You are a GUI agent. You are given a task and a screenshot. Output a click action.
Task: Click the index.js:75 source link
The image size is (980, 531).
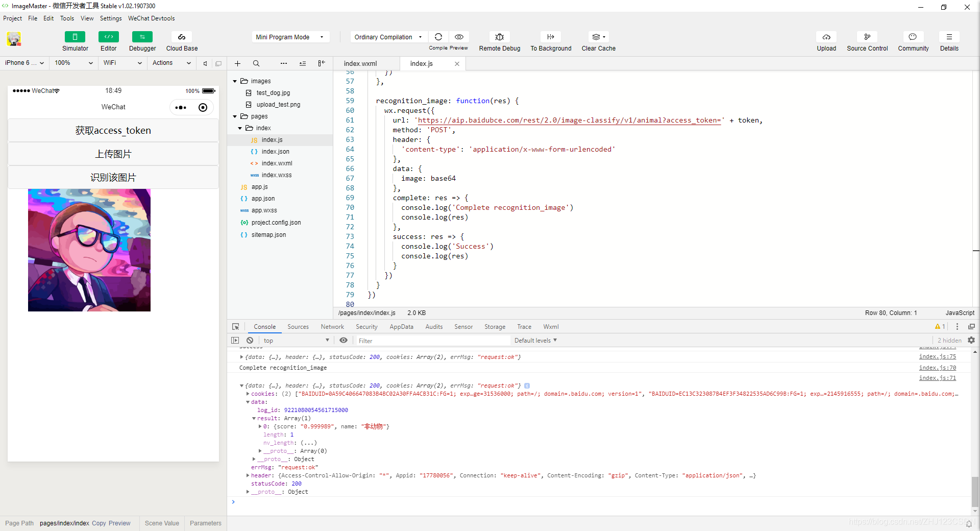coord(938,357)
